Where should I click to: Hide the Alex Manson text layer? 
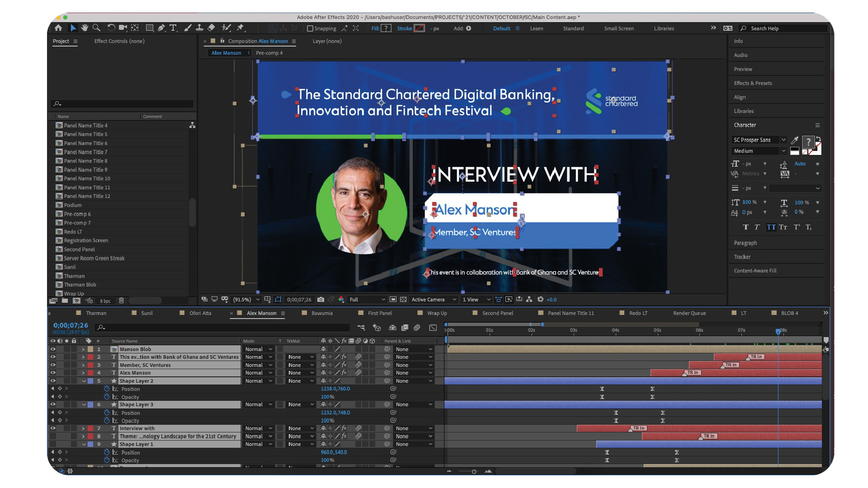53,373
